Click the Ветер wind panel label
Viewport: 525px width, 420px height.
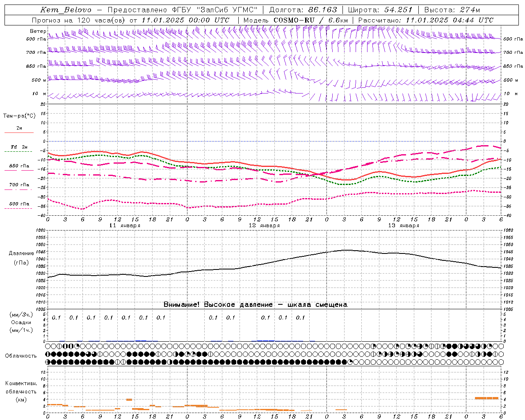point(38,31)
